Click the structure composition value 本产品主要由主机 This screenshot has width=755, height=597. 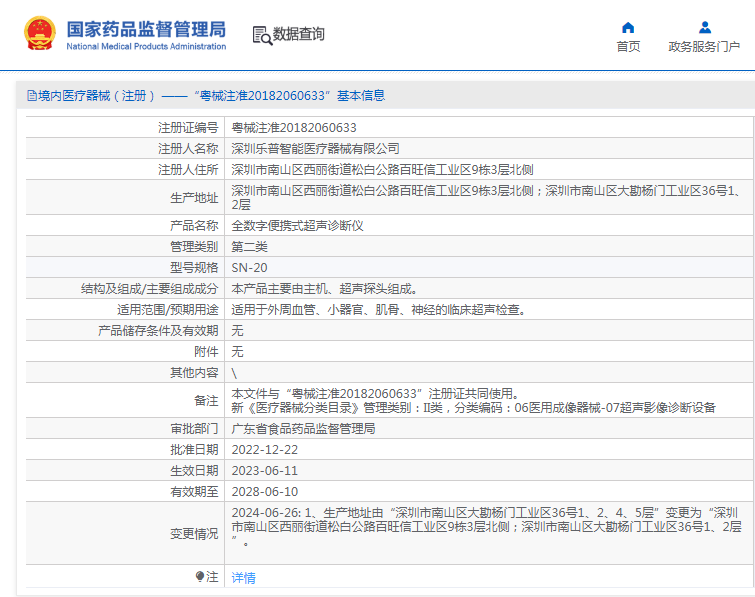tap(325, 289)
